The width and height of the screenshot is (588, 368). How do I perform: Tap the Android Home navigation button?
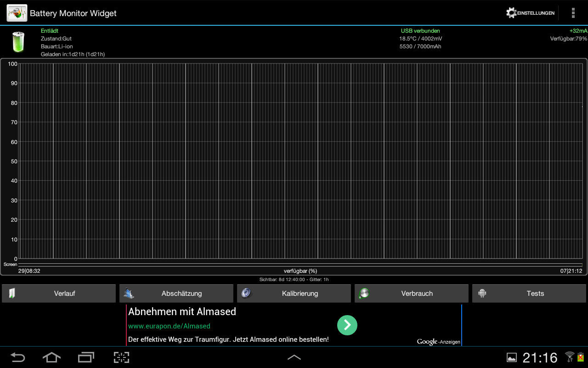pyautogui.click(x=51, y=357)
